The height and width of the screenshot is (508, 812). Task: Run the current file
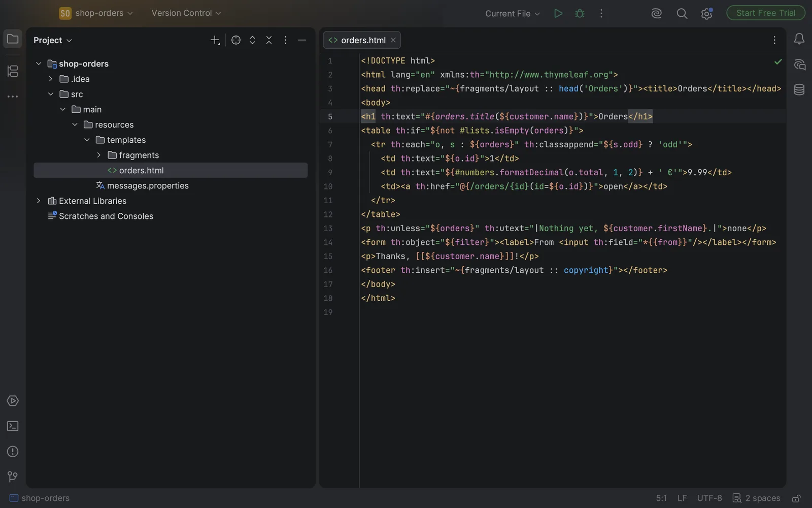pos(558,13)
